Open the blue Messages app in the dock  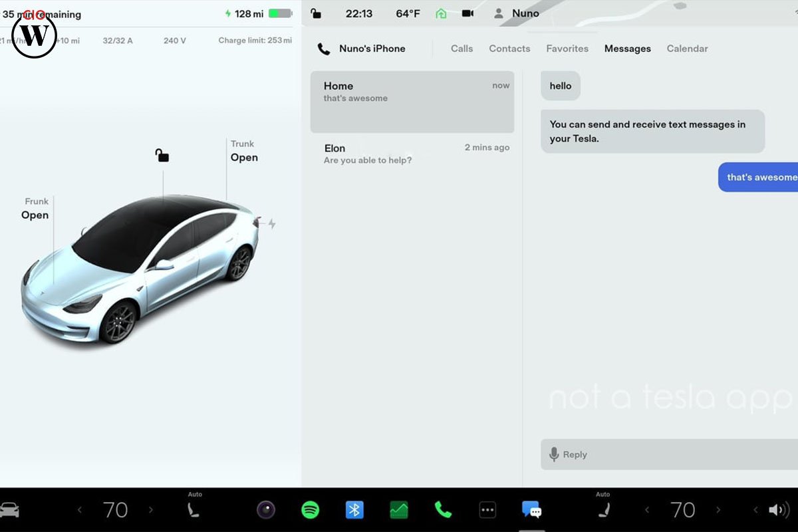tap(531, 510)
